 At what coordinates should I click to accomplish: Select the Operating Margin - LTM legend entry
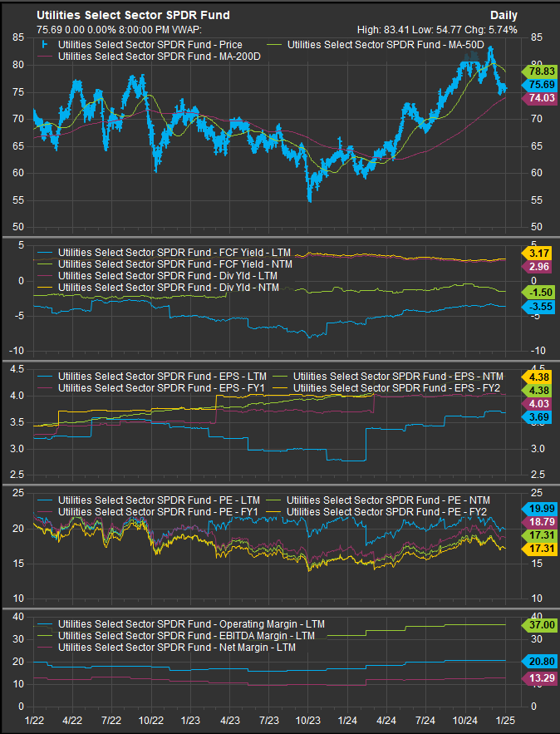(181, 624)
